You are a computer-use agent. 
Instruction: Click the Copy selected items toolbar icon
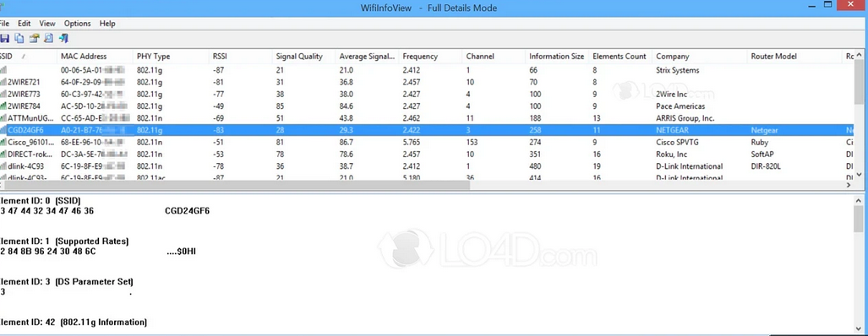click(19, 38)
